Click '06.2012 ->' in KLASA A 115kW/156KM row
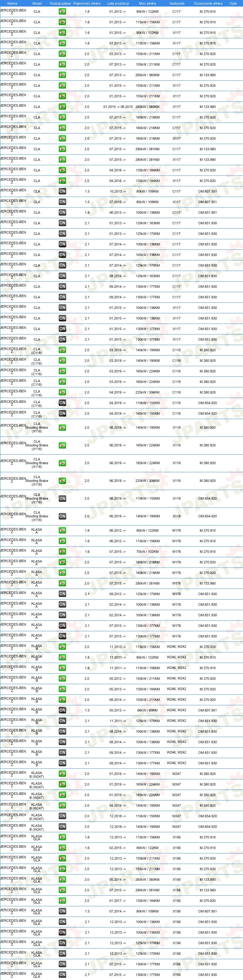This screenshot has width=243, height=980. point(117,541)
